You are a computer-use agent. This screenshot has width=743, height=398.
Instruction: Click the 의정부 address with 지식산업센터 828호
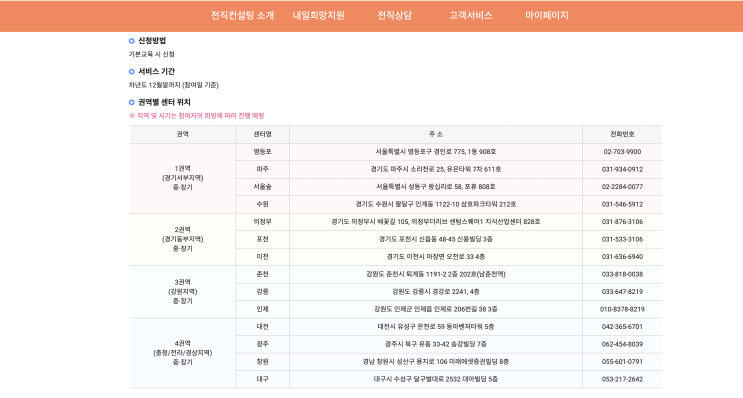tap(436, 222)
